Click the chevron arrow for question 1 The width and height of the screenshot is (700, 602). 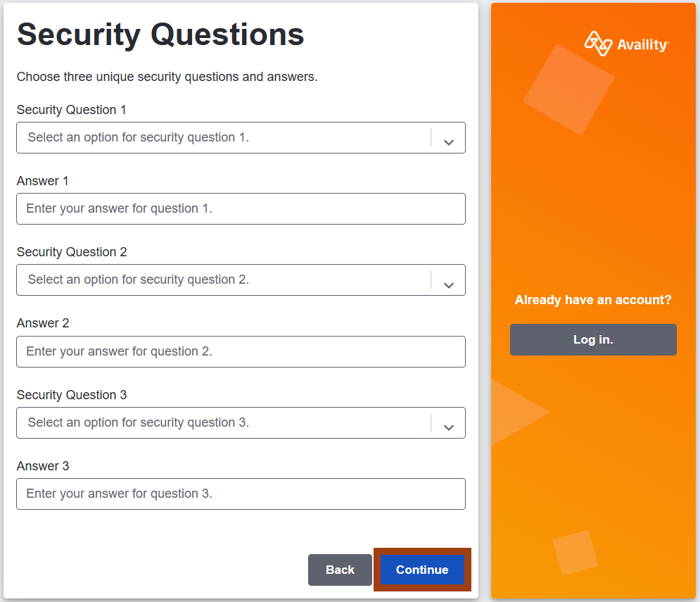coord(449,142)
